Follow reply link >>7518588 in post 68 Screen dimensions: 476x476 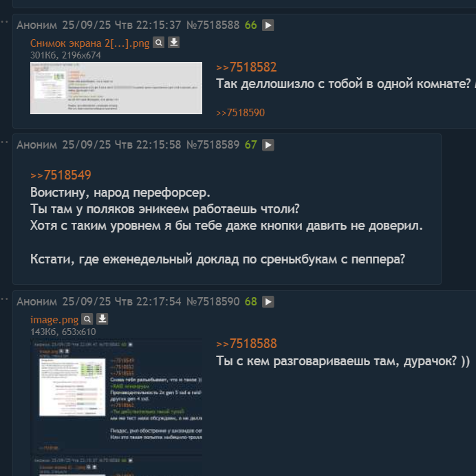(246, 344)
